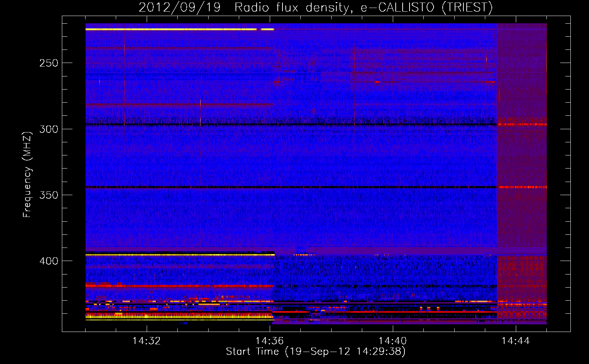Click the bright yellow band at the spectrogram's top

179,29
